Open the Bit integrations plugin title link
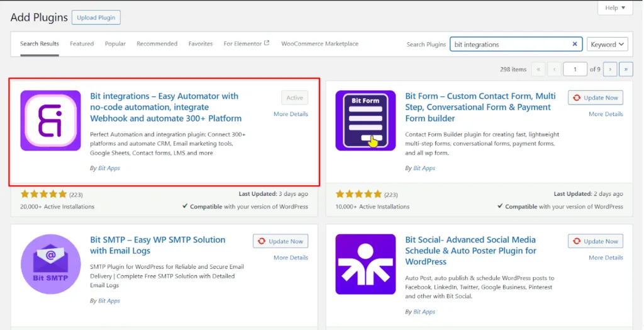This screenshot has height=330, width=644. tap(166, 108)
